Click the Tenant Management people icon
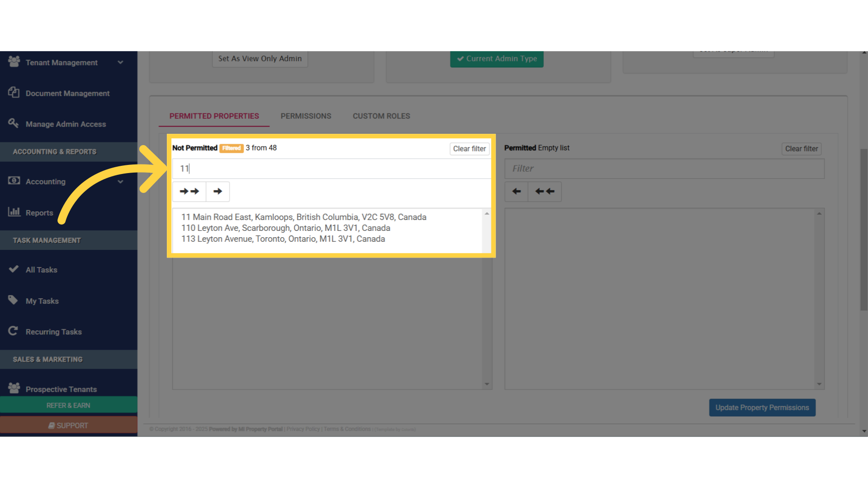Screen dimensions: 868x488 pos(14,61)
